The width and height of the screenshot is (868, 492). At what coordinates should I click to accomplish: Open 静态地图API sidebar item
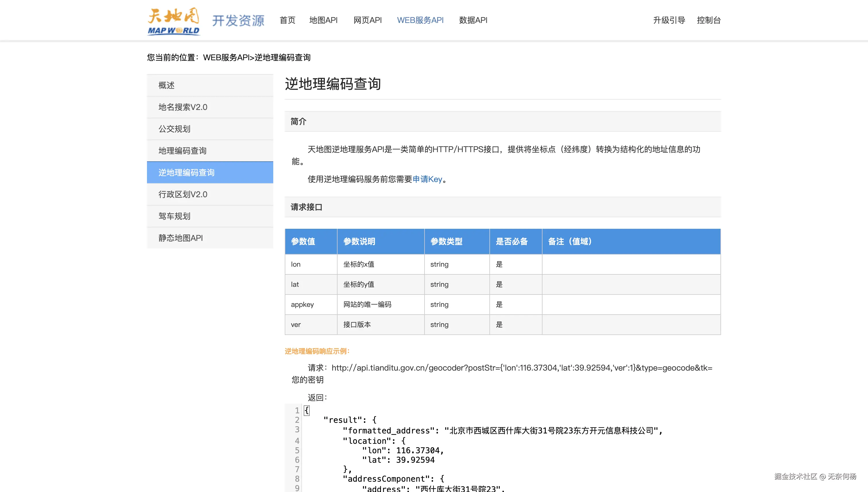181,238
